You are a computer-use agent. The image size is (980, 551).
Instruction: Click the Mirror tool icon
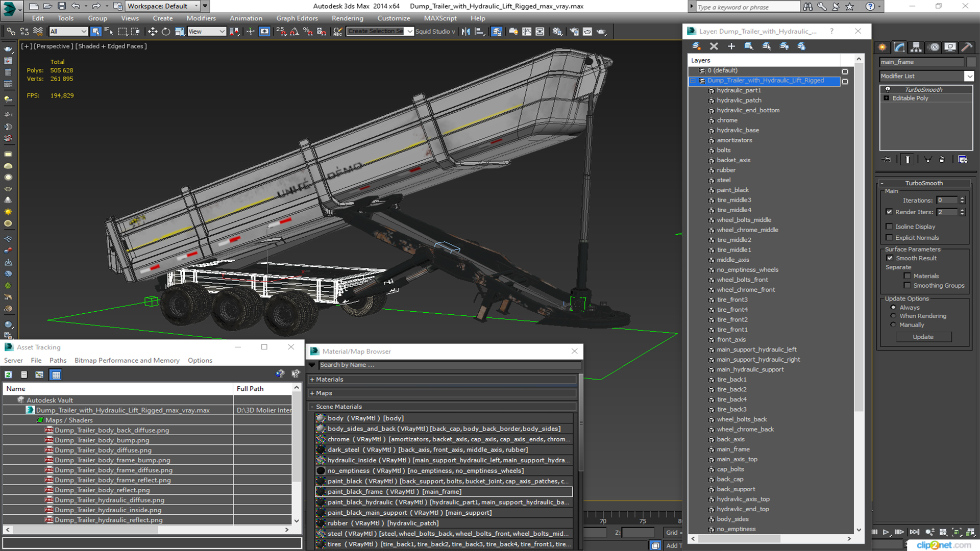pos(465,32)
